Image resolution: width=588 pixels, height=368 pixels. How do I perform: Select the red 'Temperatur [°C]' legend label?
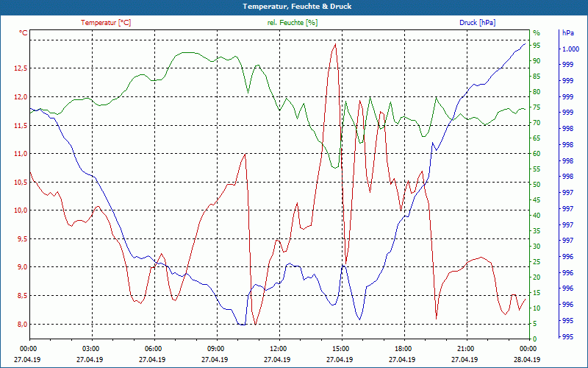[106, 23]
